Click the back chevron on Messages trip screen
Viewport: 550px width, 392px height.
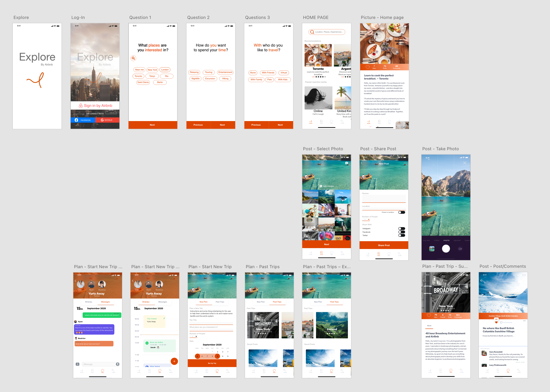(x=76, y=281)
